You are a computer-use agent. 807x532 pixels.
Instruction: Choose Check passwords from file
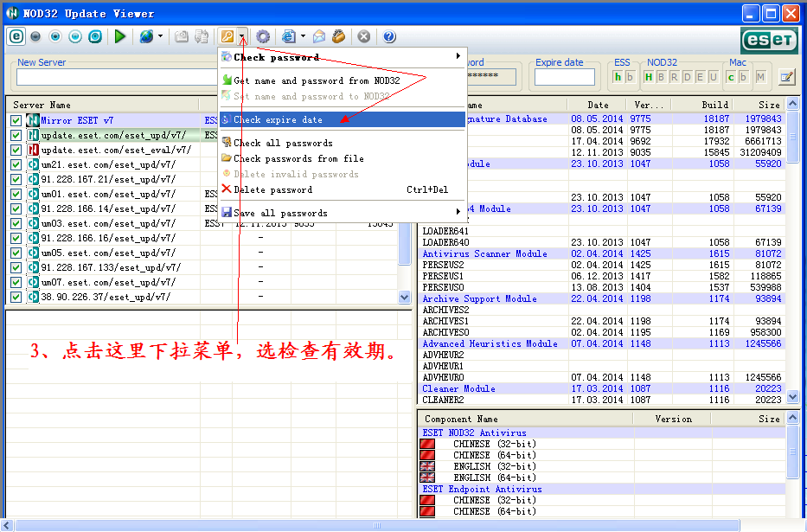coord(343,158)
